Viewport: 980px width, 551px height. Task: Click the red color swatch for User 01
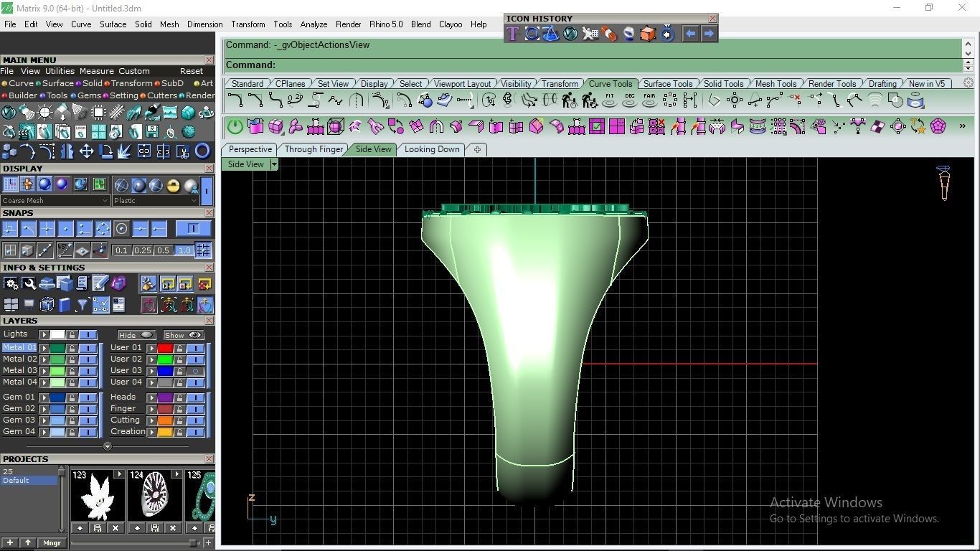click(x=166, y=348)
